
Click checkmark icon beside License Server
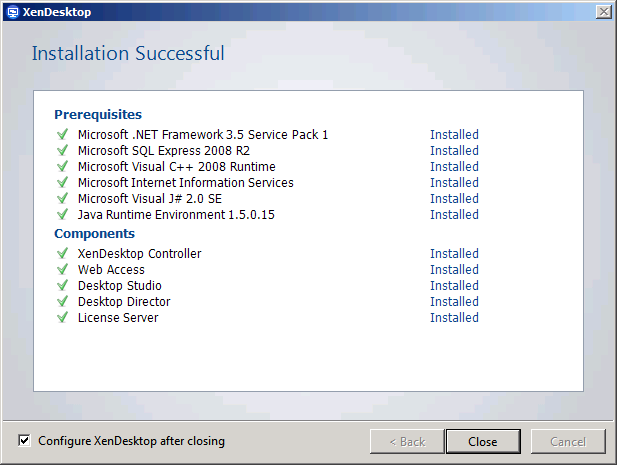pos(63,317)
